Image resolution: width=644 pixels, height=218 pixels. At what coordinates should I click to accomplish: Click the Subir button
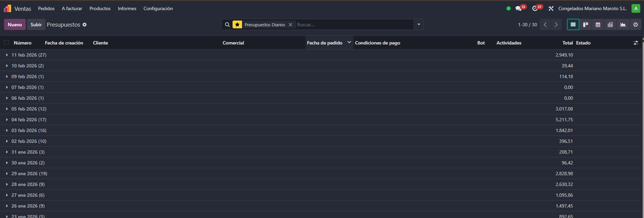tap(36, 25)
